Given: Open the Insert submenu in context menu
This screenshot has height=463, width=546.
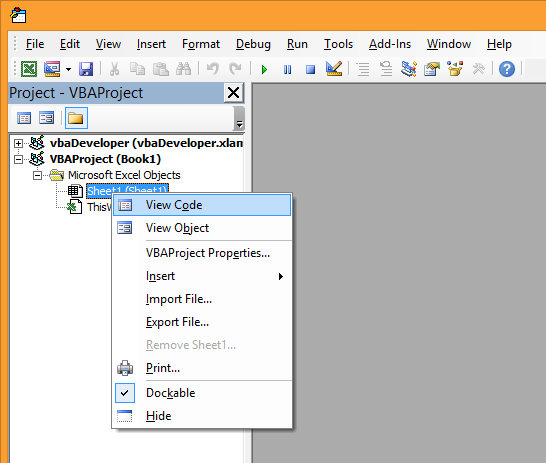Looking at the screenshot, I should [202, 276].
